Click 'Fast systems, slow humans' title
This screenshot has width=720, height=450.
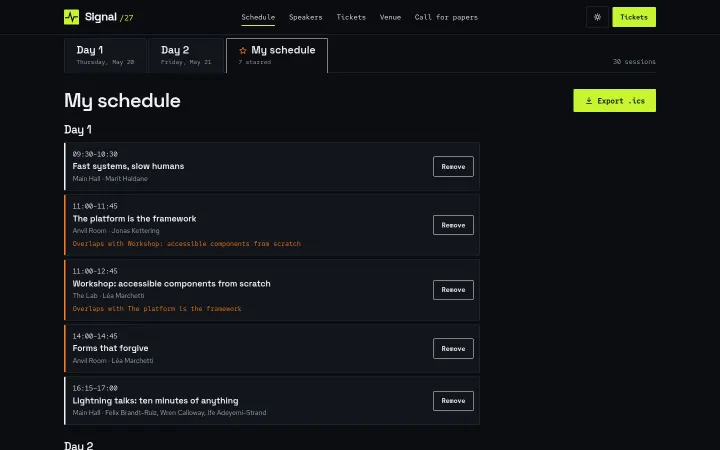[x=128, y=166]
